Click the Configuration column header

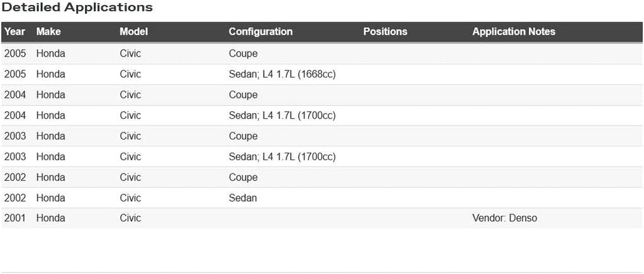click(x=260, y=31)
